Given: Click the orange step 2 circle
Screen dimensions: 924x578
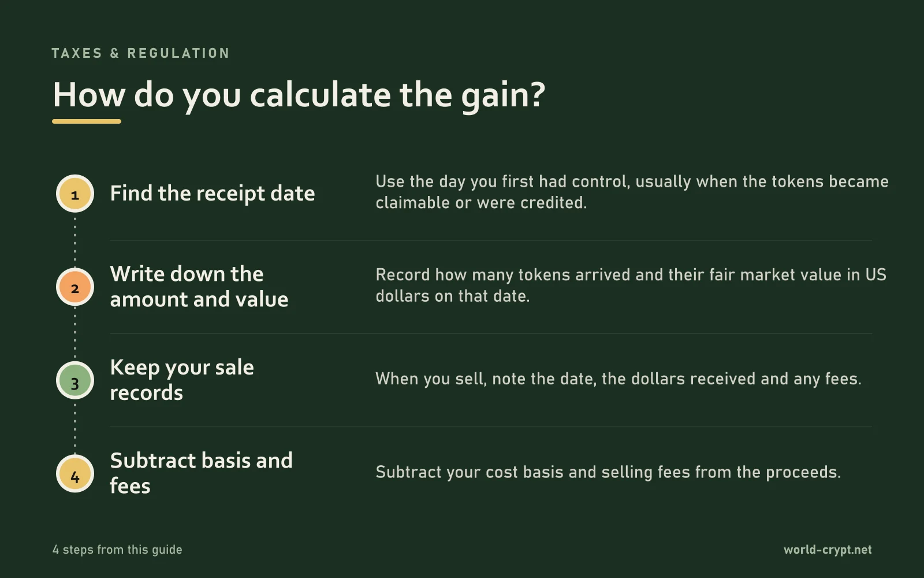Looking at the screenshot, I should point(75,287).
